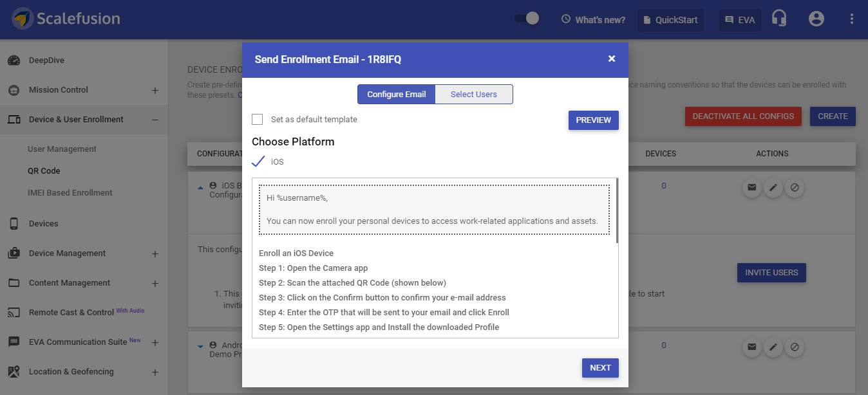The height and width of the screenshot is (395, 868).
Task: Open QR Code in the sidebar
Action: [44, 171]
